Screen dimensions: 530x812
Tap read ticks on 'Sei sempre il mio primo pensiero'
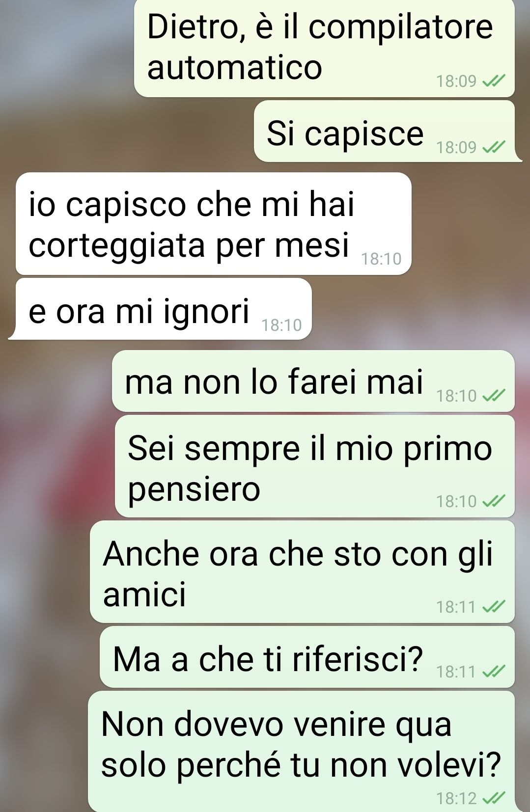coord(494,501)
